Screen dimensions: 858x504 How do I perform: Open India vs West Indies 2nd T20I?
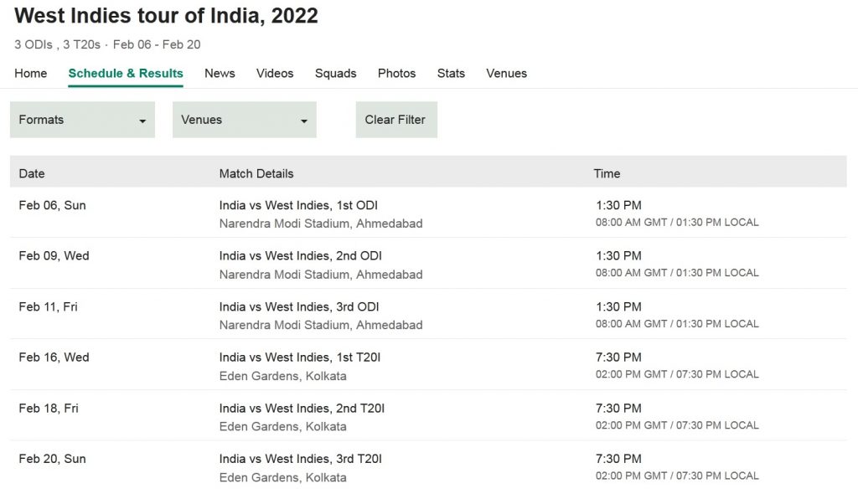(x=302, y=409)
